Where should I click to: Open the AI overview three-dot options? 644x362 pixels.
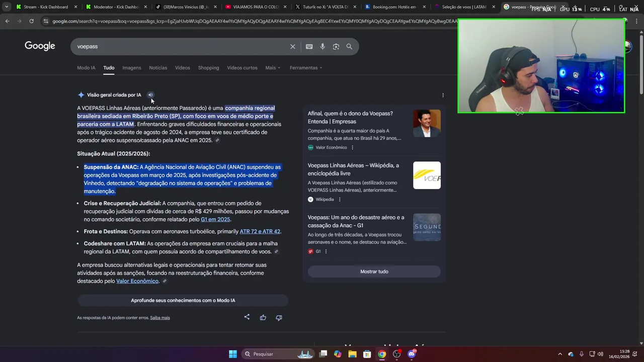(443, 95)
